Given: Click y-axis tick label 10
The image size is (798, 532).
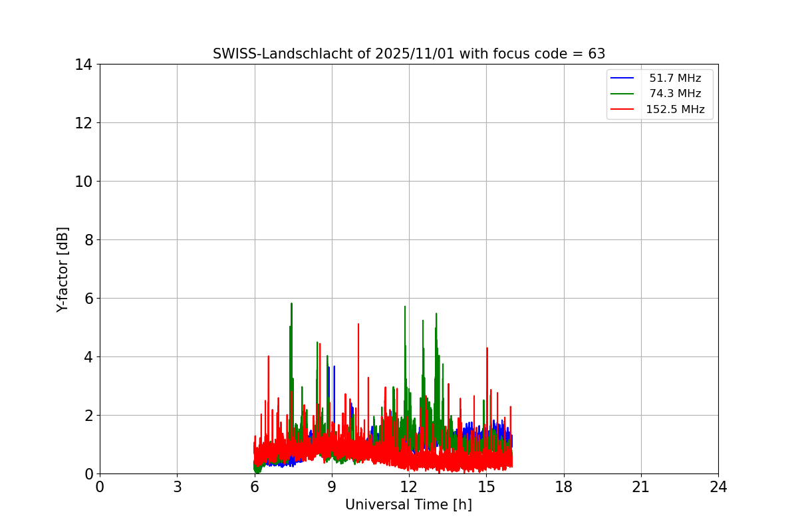Looking at the screenshot, I should click(83, 182).
